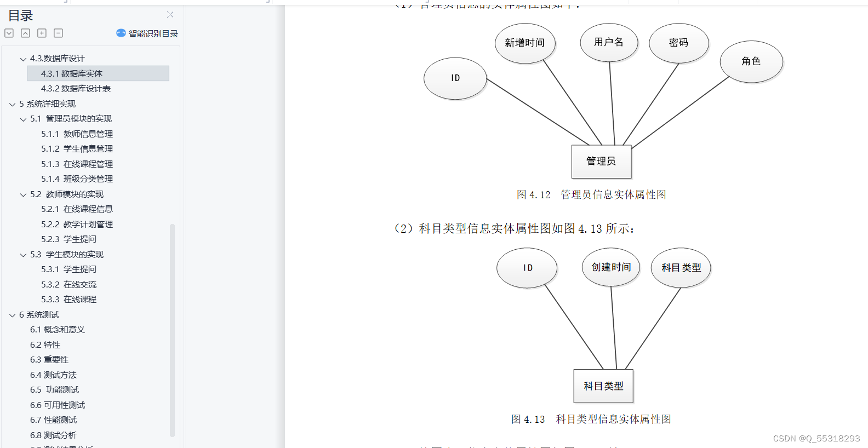Go to 6.6 可用性测试
Viewport: 868px width, 448px height.
click(58, 405)
